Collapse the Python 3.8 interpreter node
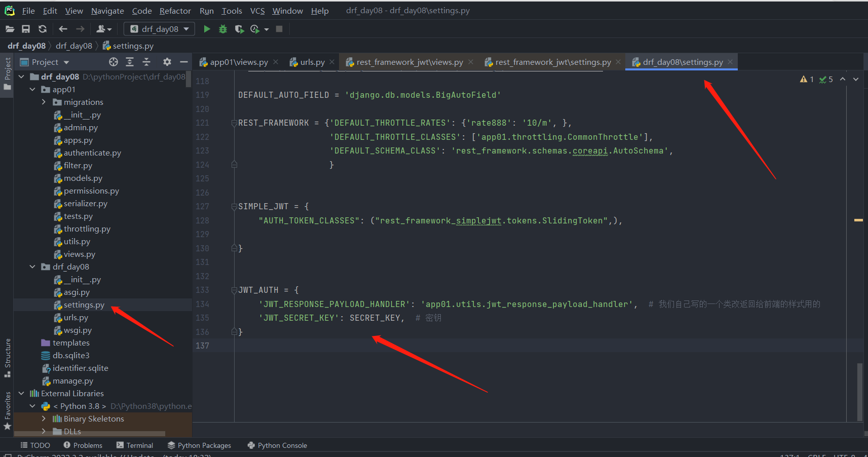Image resolution: width=868 pixels, height=457 pixels. 32,406
